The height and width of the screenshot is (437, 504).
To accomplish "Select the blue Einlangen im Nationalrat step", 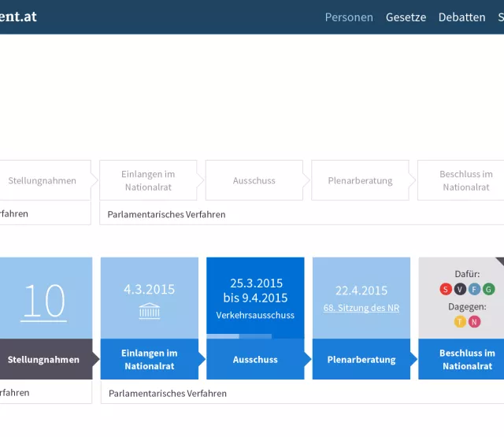I will [149, 360].
